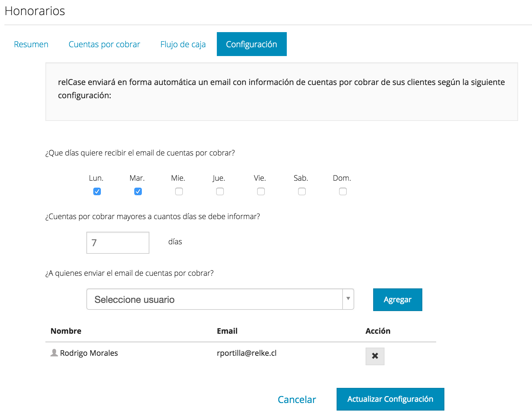Click the Acción column header
This screenshot has width=532, height=420.
(378, 331)
